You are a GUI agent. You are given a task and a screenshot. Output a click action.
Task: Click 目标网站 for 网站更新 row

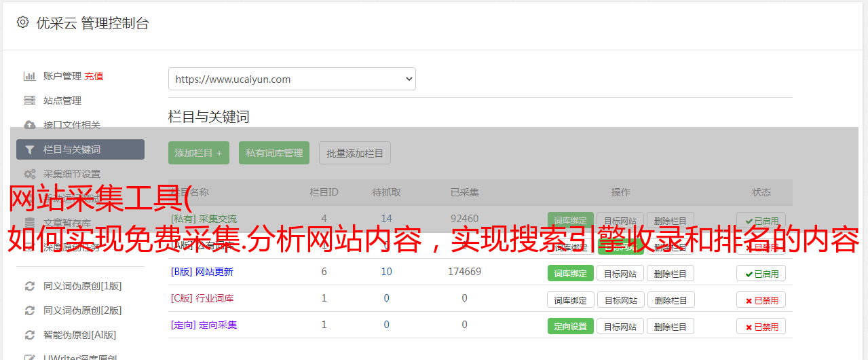pyautogui.click(x=620, y=273)
